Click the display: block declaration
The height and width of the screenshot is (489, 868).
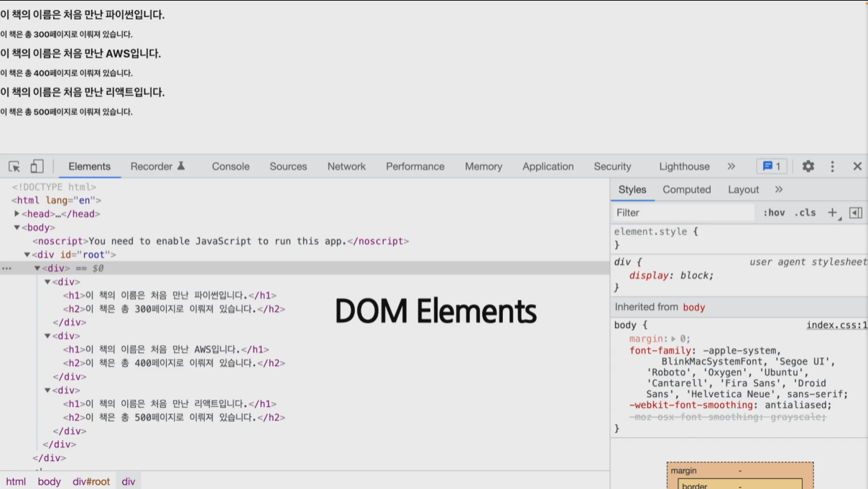click(672, 275)
